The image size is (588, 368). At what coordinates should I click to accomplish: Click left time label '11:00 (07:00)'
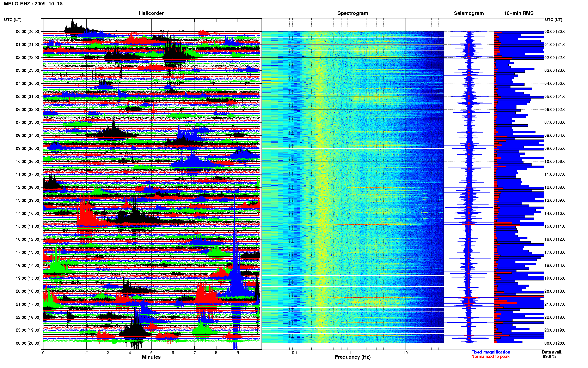28,174
